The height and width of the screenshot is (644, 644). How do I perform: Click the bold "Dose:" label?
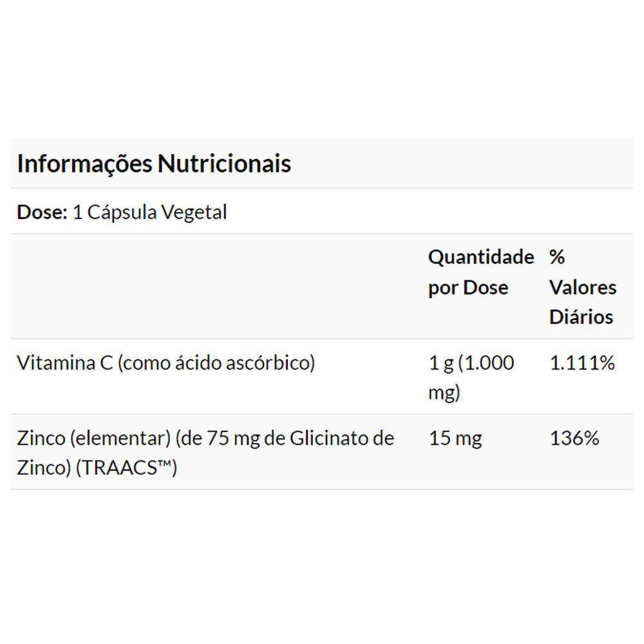click(42, 213)
